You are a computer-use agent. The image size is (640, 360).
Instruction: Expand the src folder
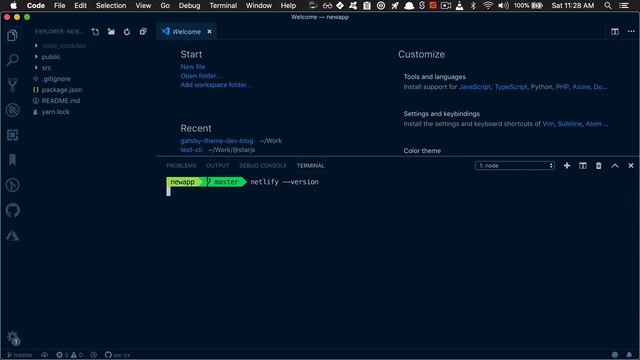(x=46, y=68)
